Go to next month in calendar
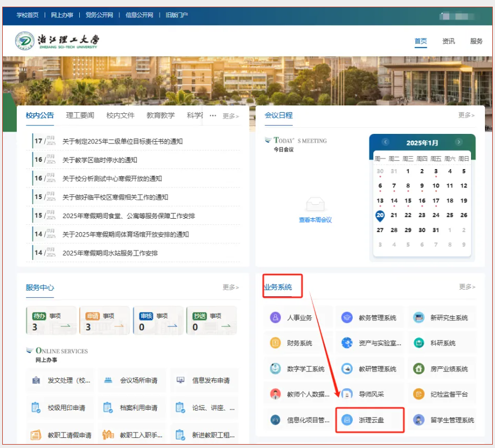This screenshot has height=448, width=495. coord(459,142)
